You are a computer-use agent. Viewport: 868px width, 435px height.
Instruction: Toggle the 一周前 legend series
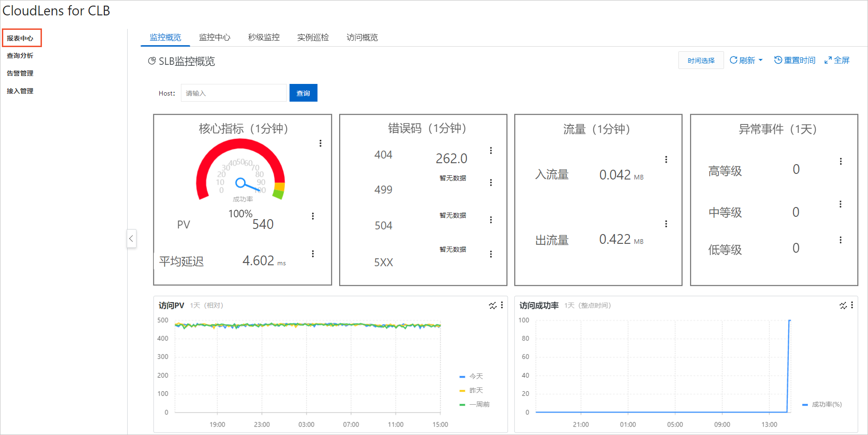point(474,404)
